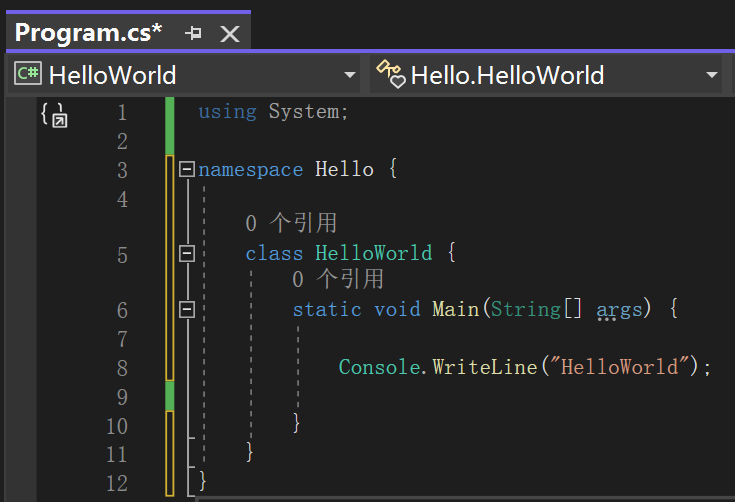Click the C# project icon
Screen dimensions: 735x502
[x=28, y=74]
